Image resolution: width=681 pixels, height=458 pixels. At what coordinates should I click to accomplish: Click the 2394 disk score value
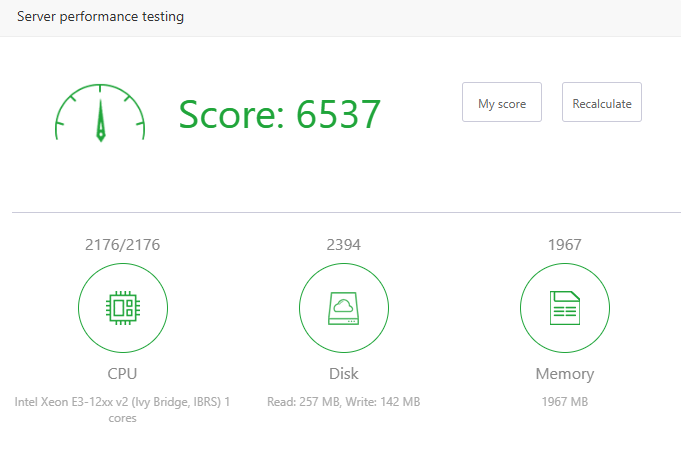tap(344, 244)
